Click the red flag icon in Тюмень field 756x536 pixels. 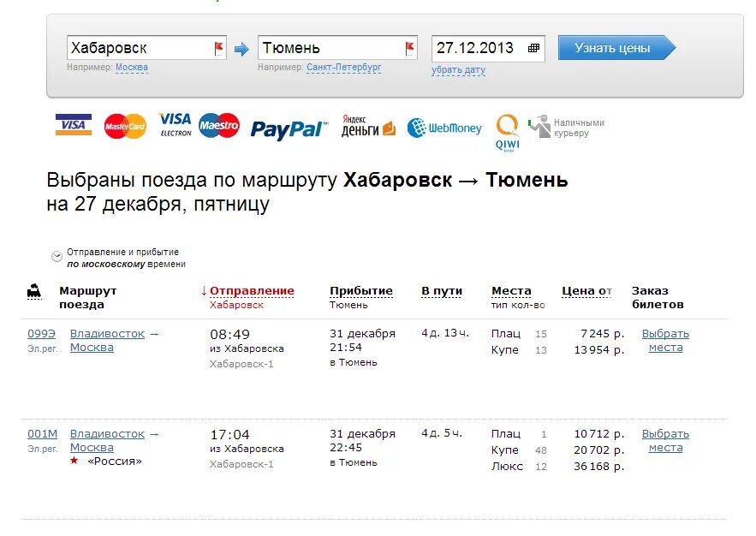[x=410, y=48]
